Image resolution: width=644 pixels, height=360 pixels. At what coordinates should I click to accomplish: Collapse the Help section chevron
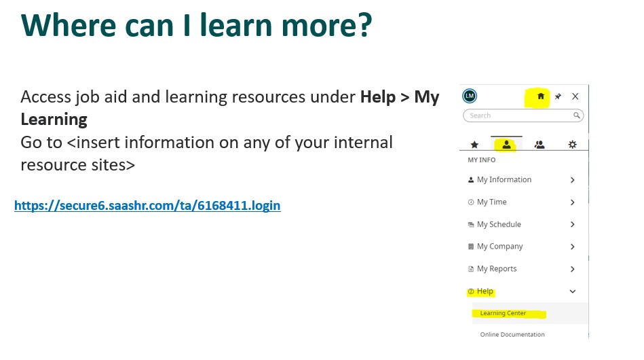573,291
